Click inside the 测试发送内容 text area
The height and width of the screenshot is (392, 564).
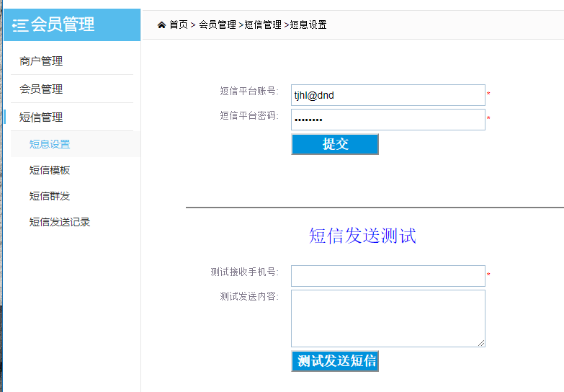[388, 318]
